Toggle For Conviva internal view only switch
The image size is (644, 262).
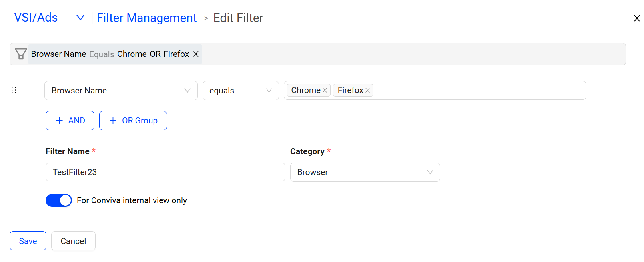click(59, 200)
